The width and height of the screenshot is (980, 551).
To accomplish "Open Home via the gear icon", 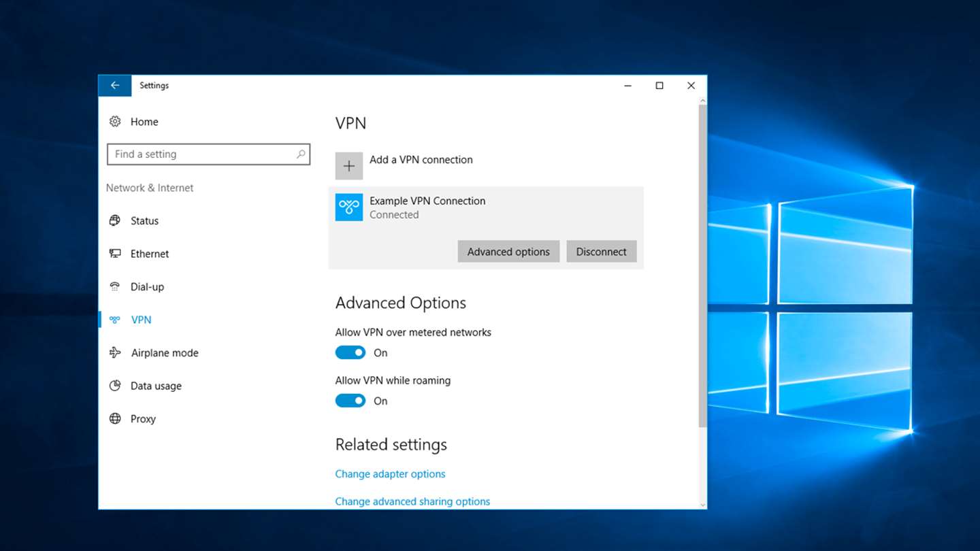I will tap(115, 122).
